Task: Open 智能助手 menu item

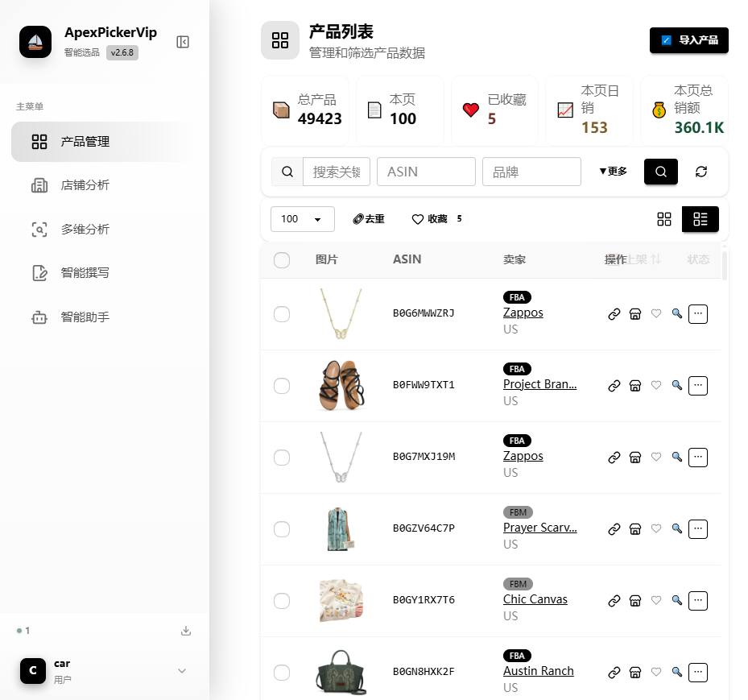Action: click(103, 317)
